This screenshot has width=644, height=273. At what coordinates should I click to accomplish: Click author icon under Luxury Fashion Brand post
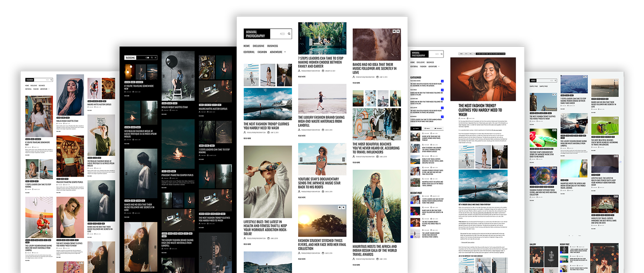tap(299, 130)
